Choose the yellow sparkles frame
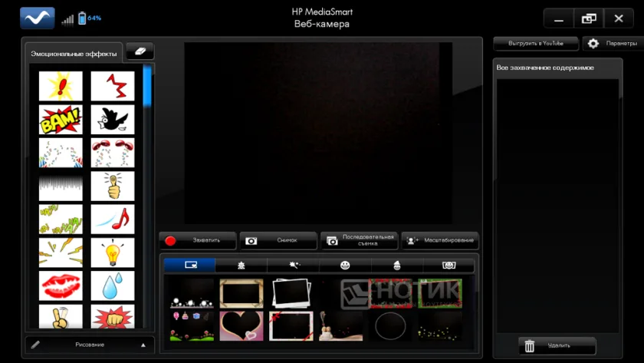 tap(440, 326)
